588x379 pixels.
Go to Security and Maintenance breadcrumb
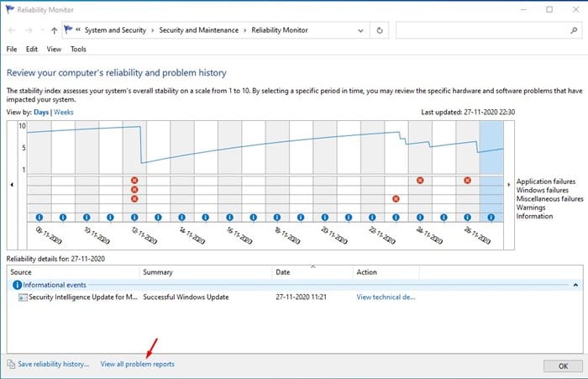point(199,30)
